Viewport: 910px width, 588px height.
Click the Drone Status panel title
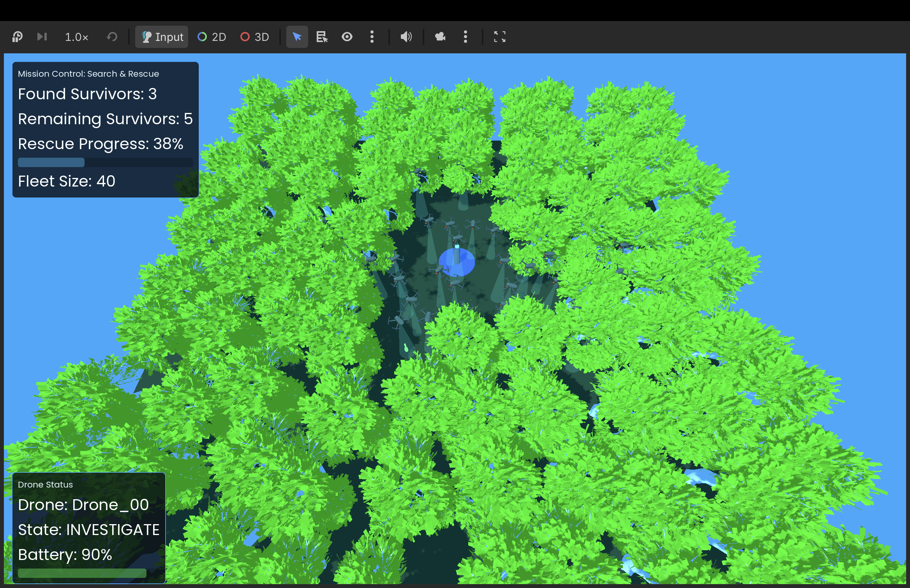(x=45, y=484)
